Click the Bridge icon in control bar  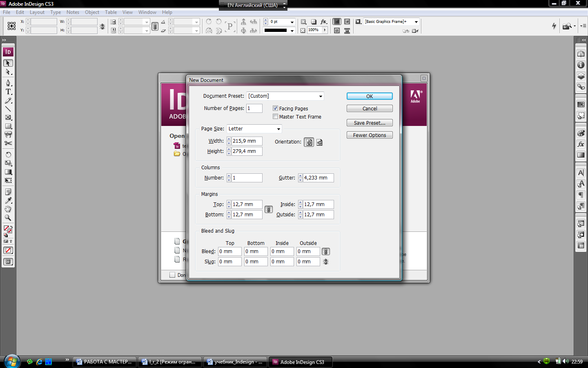coord(567,26)
